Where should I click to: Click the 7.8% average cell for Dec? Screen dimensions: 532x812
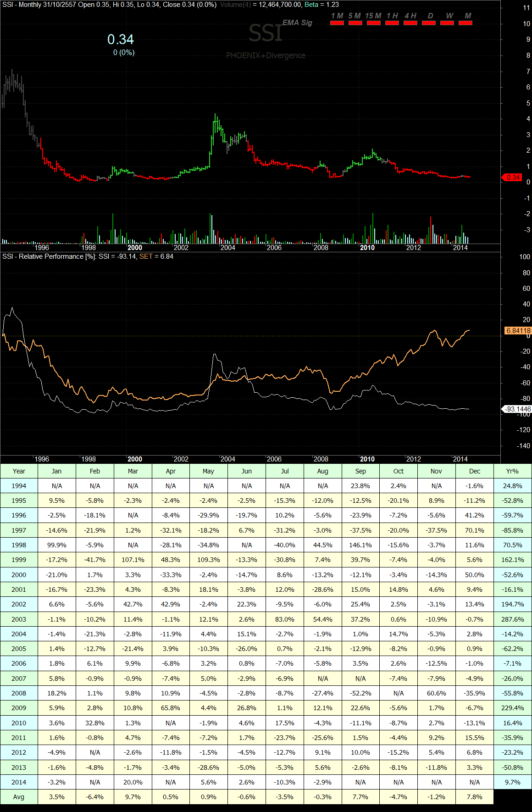tap(475, 797)
